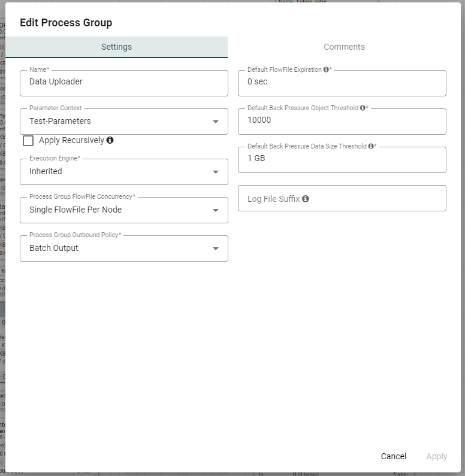Click the Name field containing Data Uploader

124,83
